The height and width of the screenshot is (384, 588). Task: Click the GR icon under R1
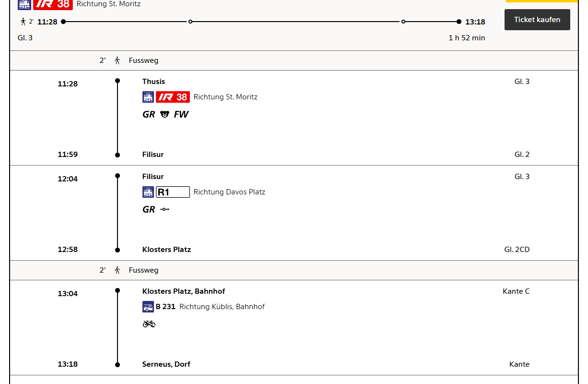click(x=149, y=209)
